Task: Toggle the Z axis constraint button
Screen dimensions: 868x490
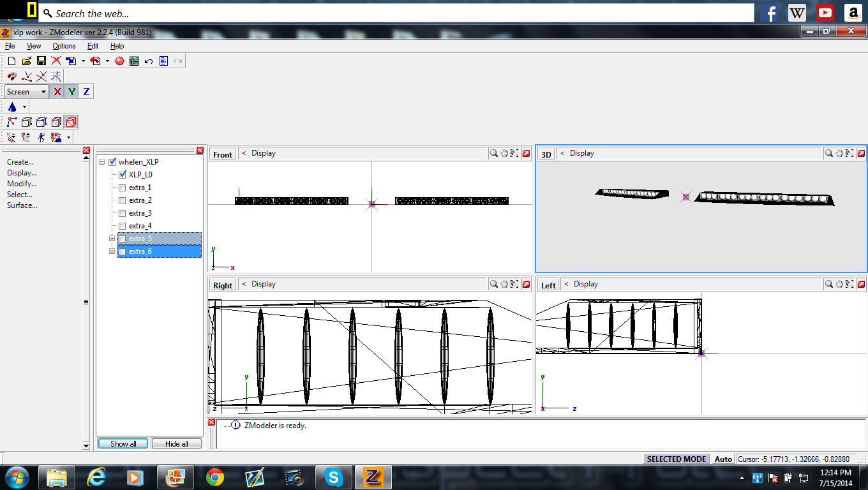Action: (86, 92)
